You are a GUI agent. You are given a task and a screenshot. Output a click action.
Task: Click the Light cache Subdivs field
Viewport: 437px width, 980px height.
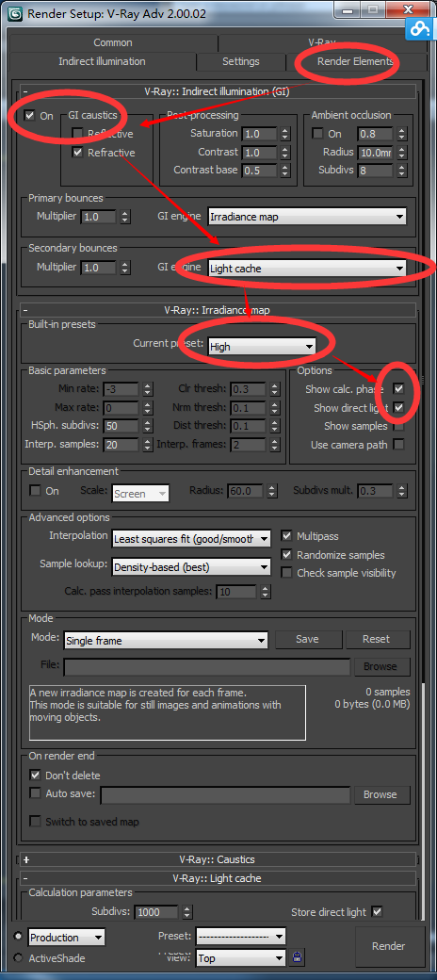(156, 912)
